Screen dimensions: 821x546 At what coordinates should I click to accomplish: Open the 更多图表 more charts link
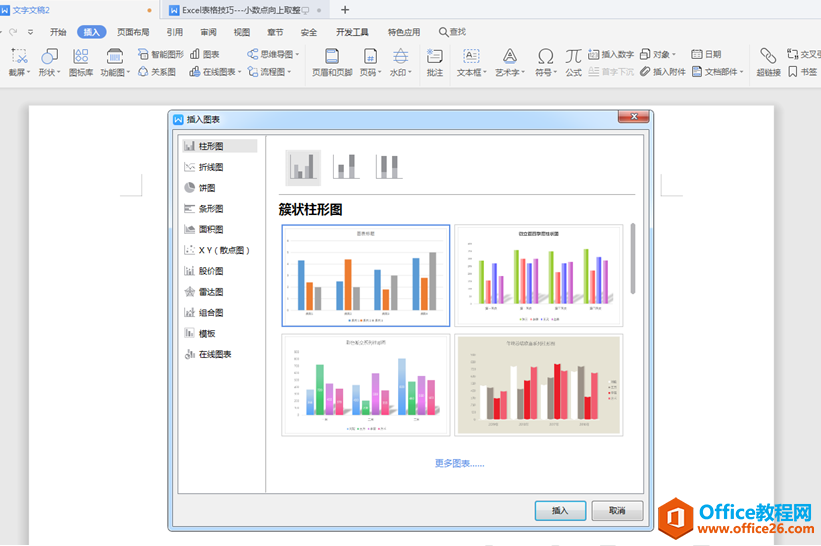[x=459, y=463]
